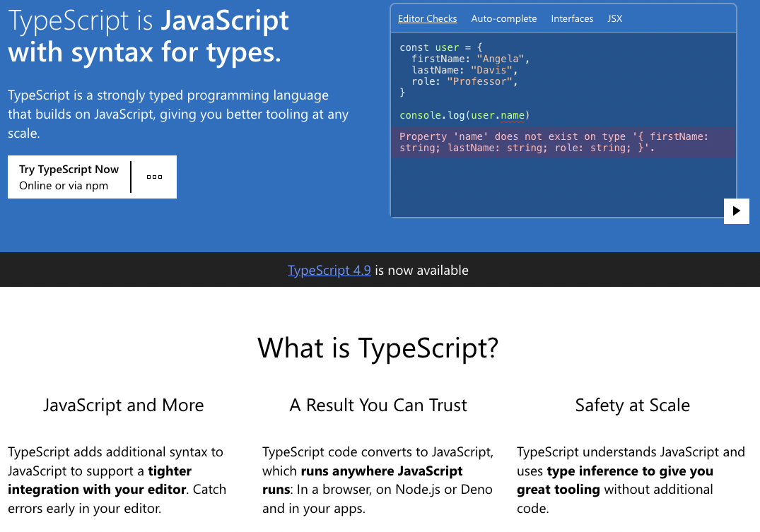Click the 'Safety at Scale' heading
Image resolution: width=760 pixels, height=532 pixels.
[x=633, y=405]
